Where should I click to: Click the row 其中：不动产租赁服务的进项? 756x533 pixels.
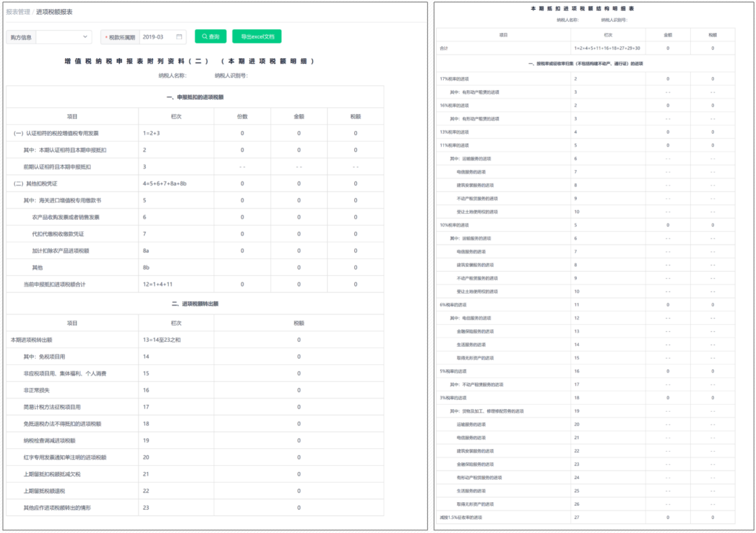[x=586, y=385]
